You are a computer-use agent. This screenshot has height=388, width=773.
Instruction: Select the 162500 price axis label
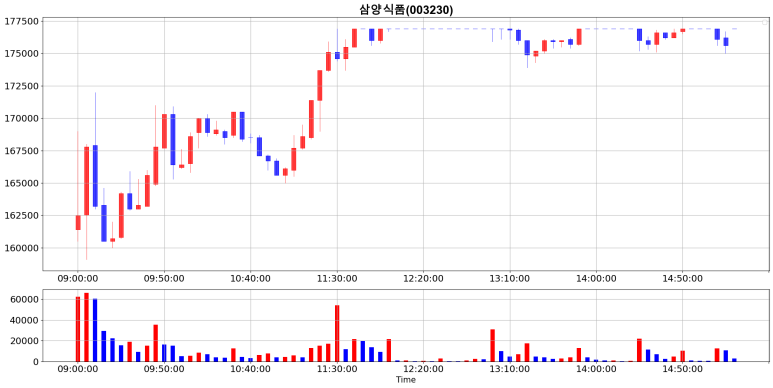20,215
